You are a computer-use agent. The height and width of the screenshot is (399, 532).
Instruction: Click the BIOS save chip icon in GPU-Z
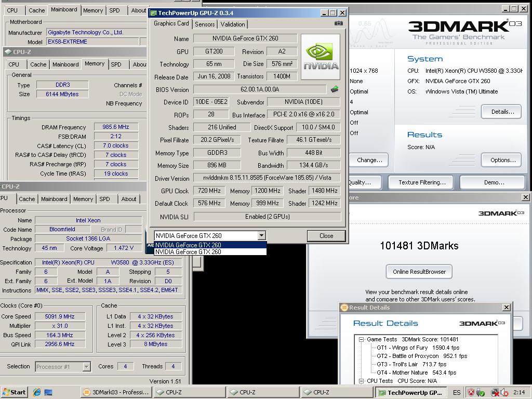click(335, 89)
